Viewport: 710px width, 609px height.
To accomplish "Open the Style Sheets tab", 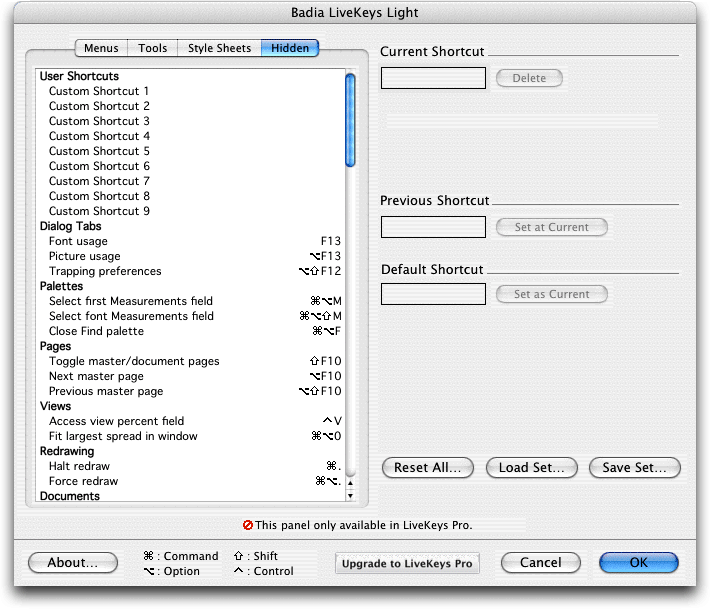I will point(219,48).
